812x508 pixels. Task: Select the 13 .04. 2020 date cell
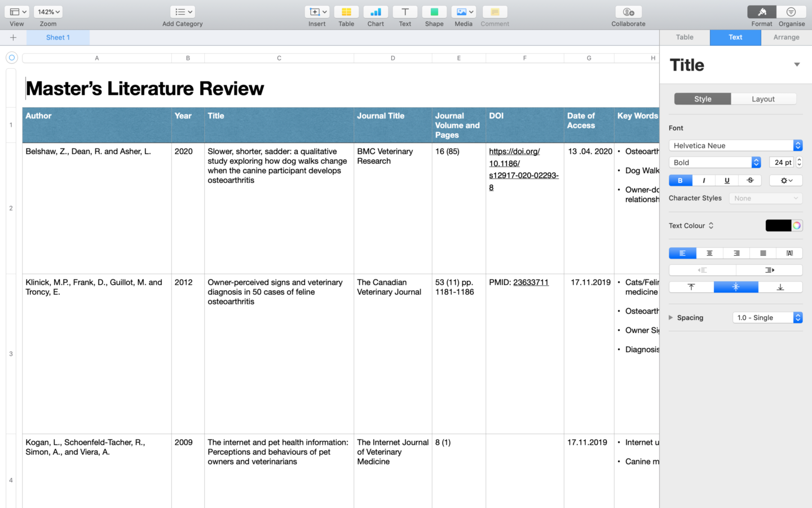click(589, 208)
